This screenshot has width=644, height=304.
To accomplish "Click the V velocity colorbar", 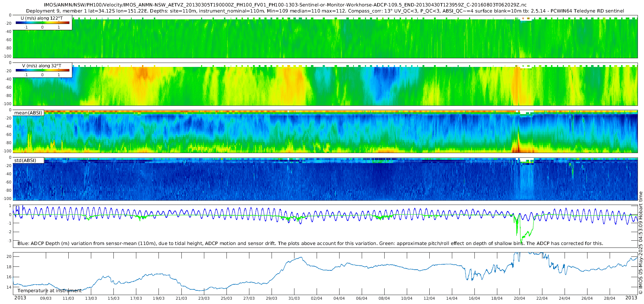I will coord(43,70).
